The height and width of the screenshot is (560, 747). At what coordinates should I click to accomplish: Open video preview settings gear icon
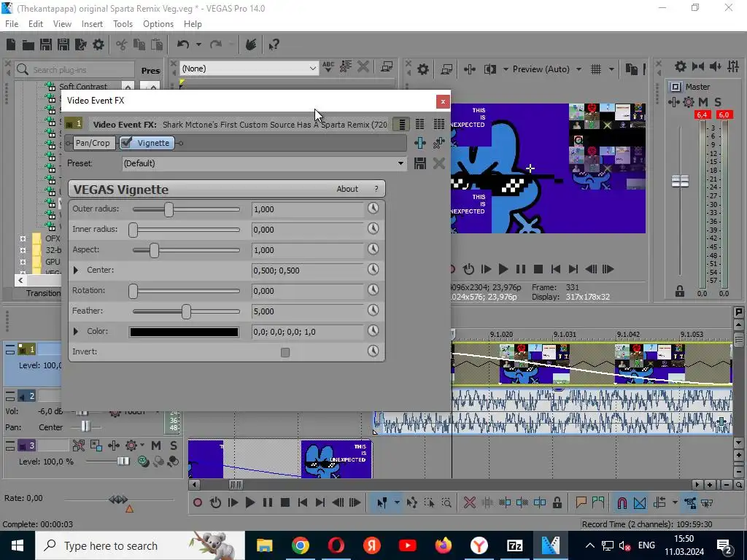(423, 69)
